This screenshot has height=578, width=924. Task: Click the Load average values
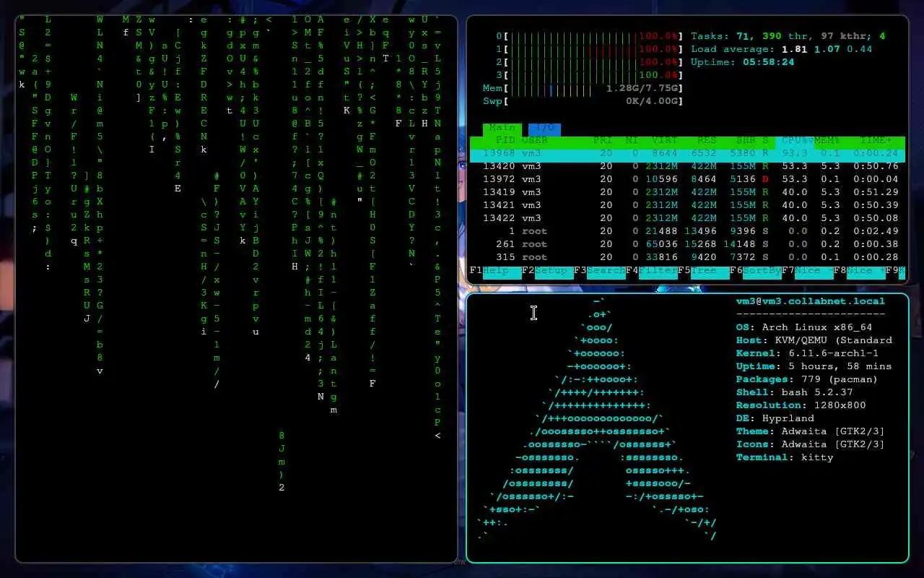(827, 49)
